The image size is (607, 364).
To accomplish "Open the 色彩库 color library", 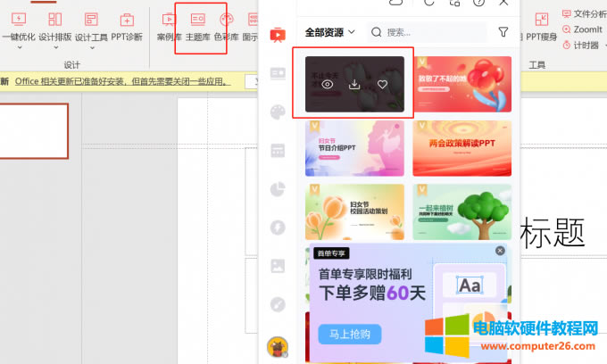I will pos(226,26).
